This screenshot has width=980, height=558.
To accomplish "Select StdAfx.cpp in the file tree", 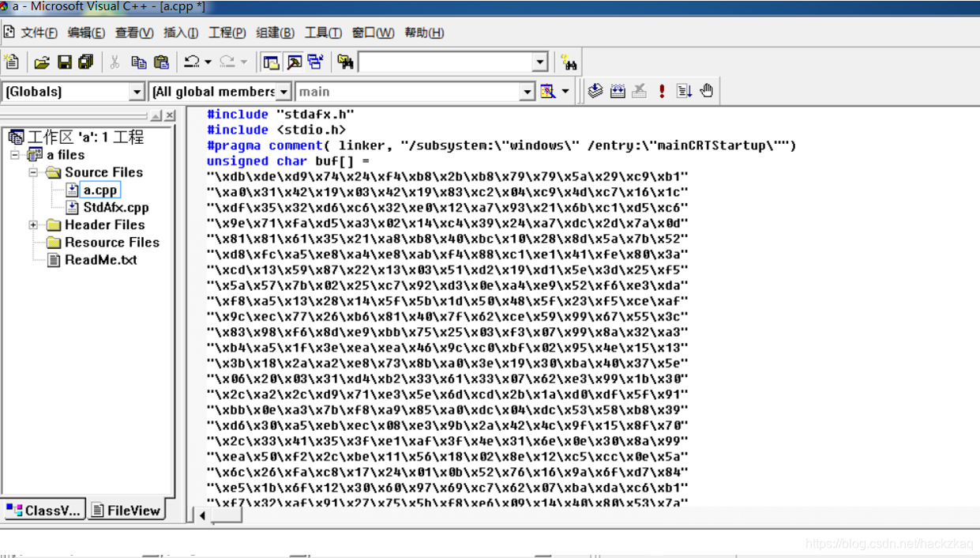I will (x=116, y=207).
